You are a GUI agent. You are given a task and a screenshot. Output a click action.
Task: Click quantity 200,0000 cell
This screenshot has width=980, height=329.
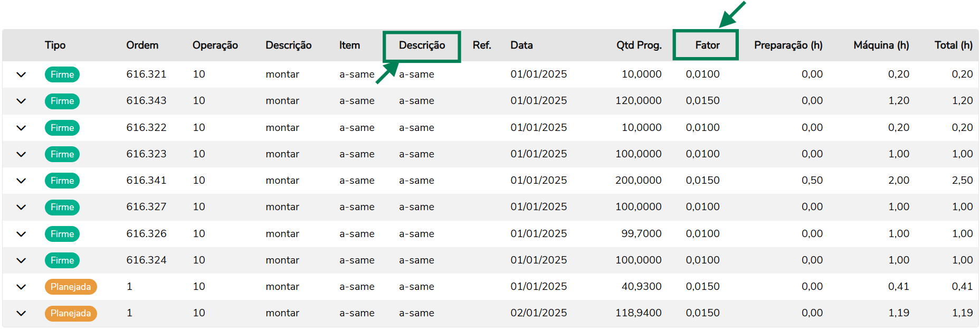coord(638,181)
